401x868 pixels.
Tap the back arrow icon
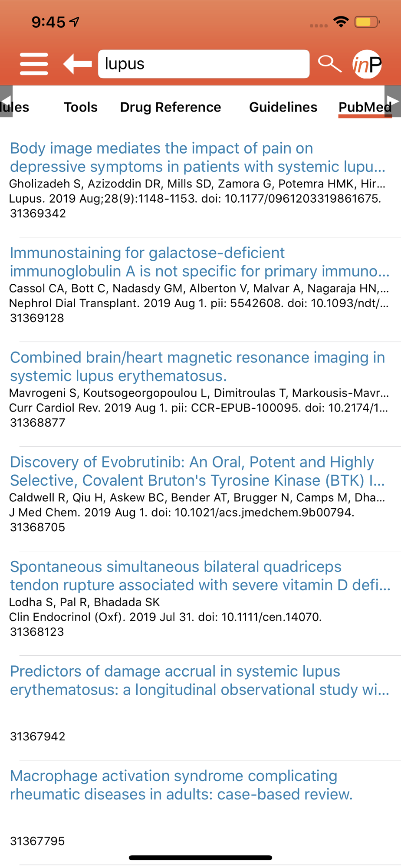coord(78,64)
